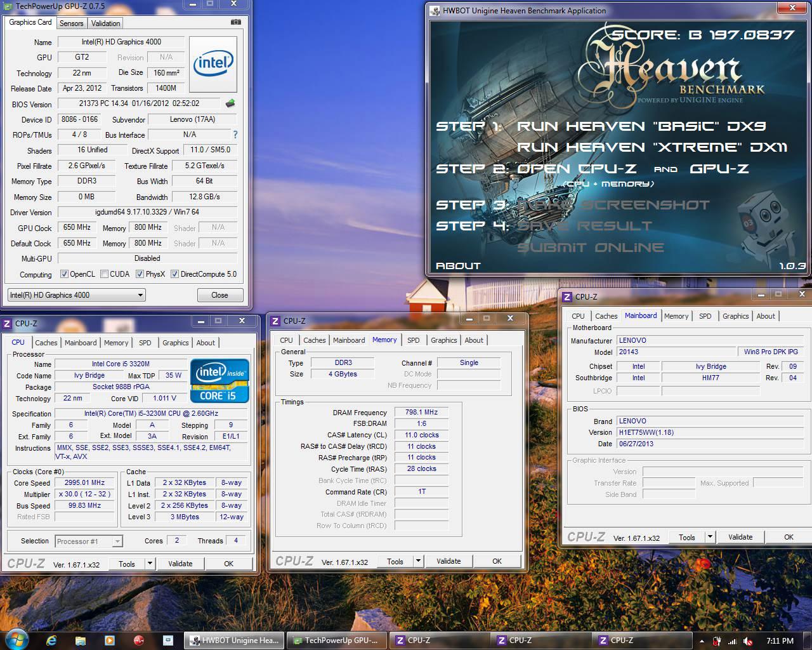The image size is (812, 650).
Task: Open SPD tab in the CPU-Z Memory window
Action: click(x=414, y=340)
